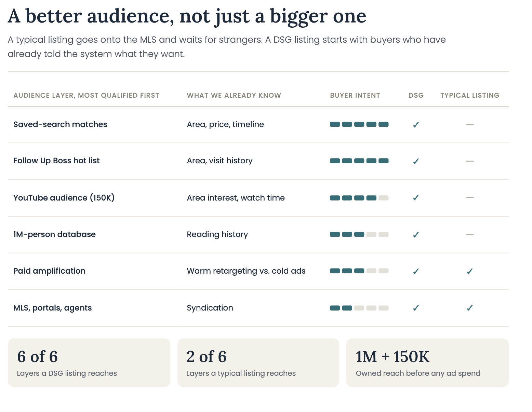Click the 'A better audience' page heading
532x412 pixels.
point(187,16)
